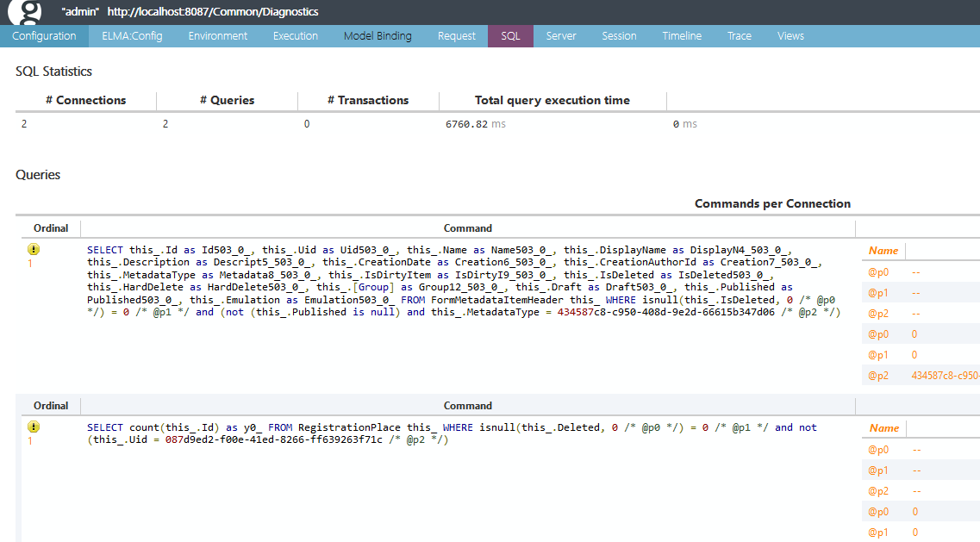This screenshot has height=542, width=980.
Task: Select the Trace tab
Action: (740, 36)
